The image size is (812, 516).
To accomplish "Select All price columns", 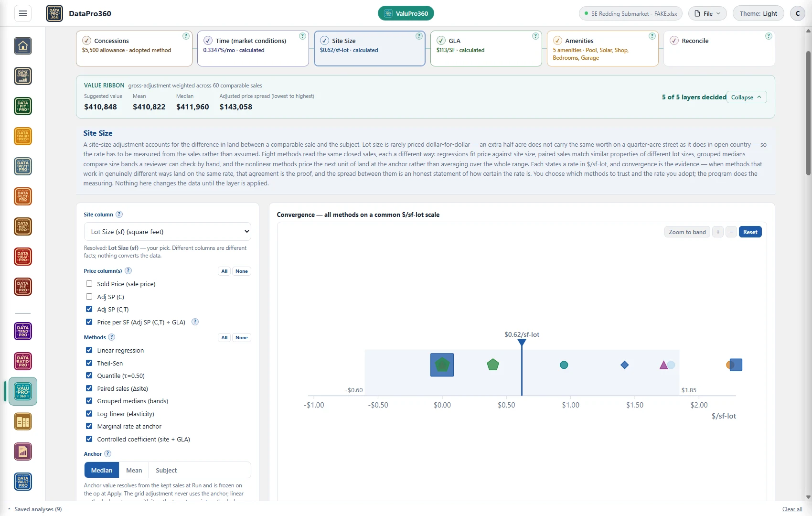I will (224, 271).
